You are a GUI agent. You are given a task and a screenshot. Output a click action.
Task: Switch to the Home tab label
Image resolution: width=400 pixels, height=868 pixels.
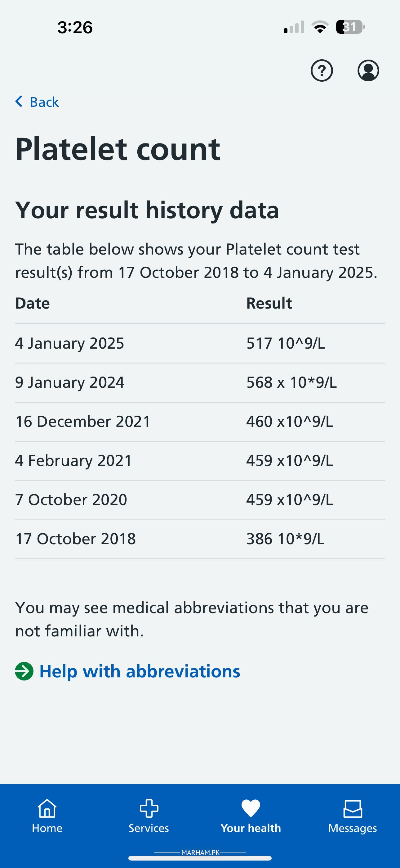click(x=47, y=828)
